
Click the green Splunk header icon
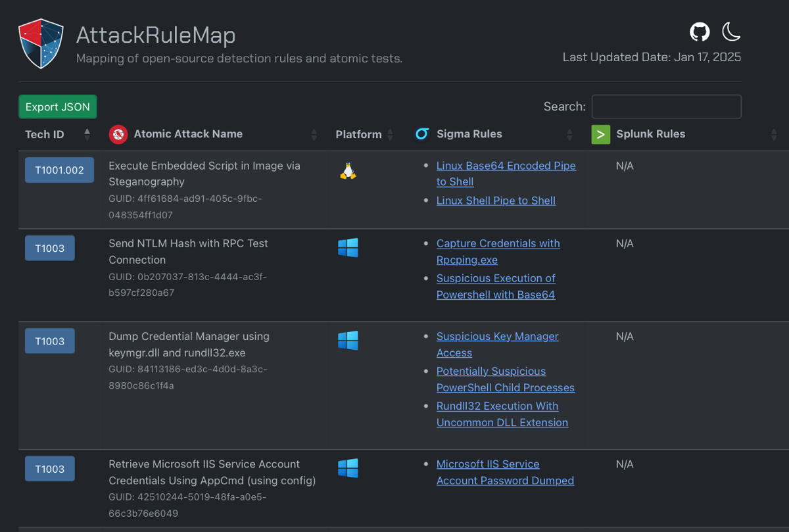601,134
